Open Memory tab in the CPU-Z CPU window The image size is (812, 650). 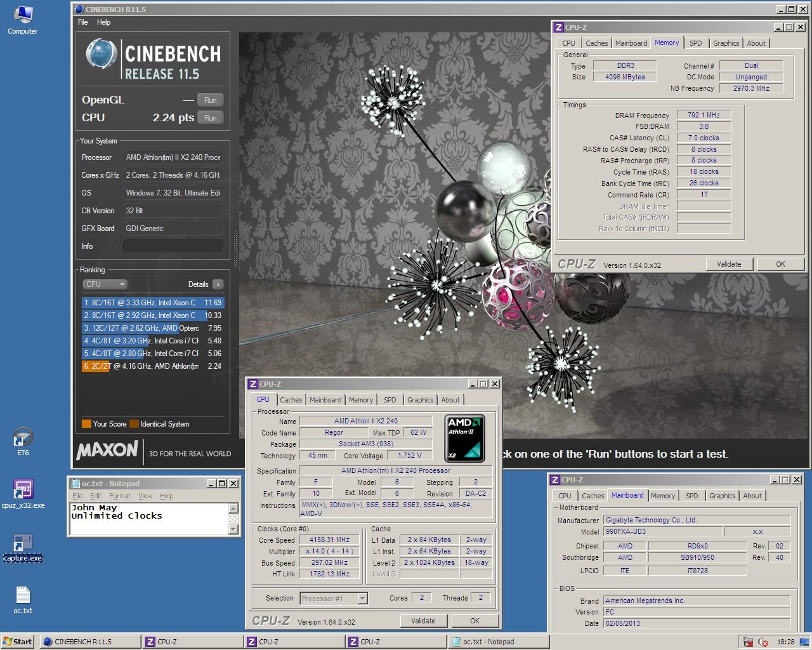tap(360, 400)
